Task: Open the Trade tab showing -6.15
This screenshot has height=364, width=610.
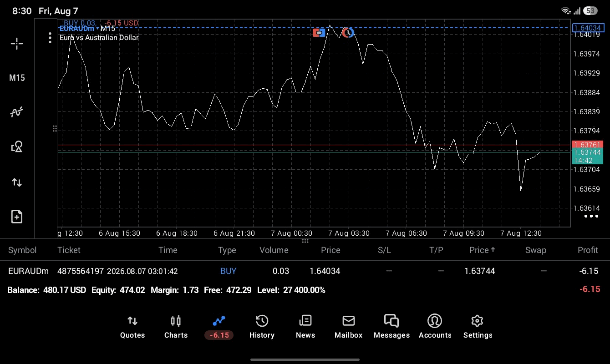Action: [219, 328]
